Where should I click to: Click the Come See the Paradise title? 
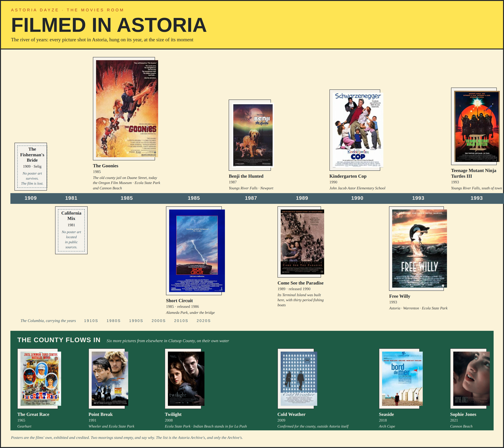pos(301,283)
